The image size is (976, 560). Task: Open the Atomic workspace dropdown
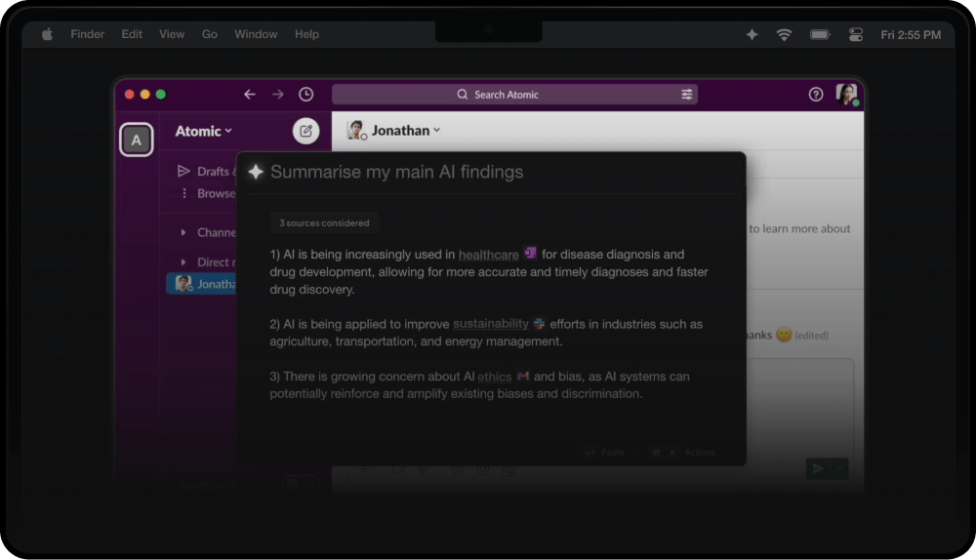tap(203, 132)
